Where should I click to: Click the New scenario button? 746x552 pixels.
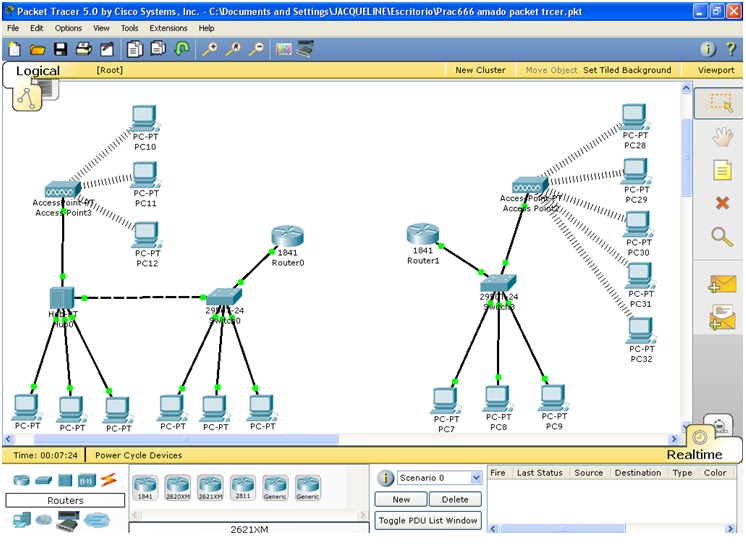(x=401, y=500)
